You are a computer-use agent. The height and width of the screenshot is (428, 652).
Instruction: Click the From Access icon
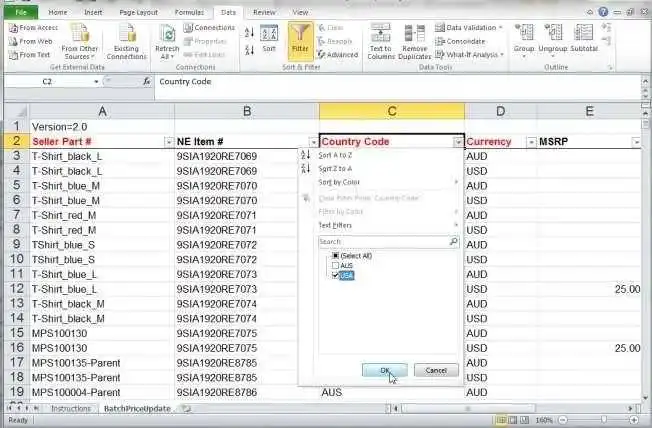pos(13,28)
